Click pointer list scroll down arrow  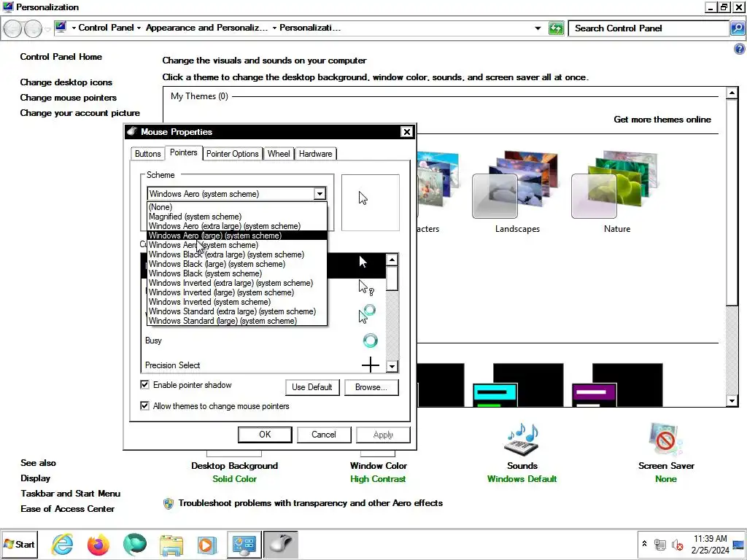[392, 366]
